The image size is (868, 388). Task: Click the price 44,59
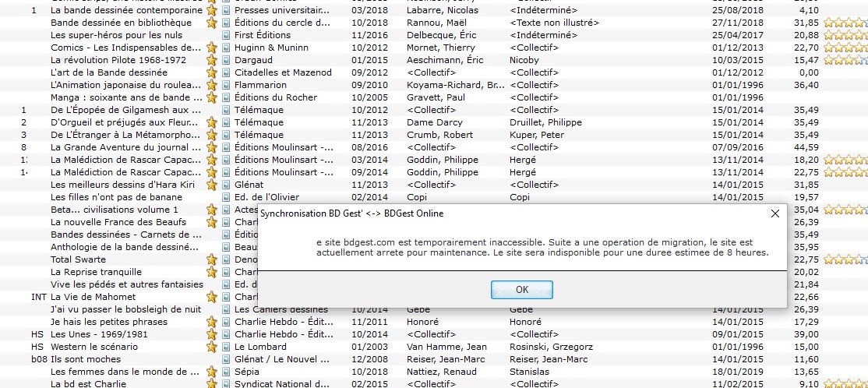806,147
